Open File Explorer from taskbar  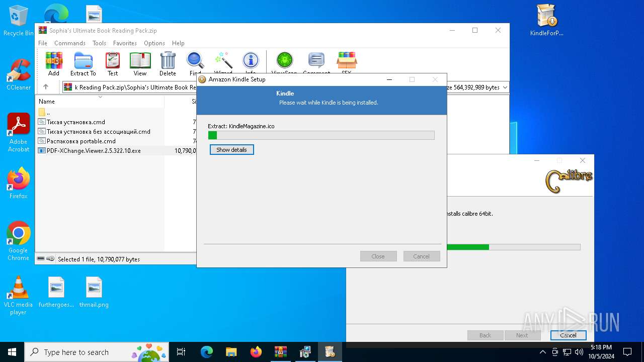231,352
